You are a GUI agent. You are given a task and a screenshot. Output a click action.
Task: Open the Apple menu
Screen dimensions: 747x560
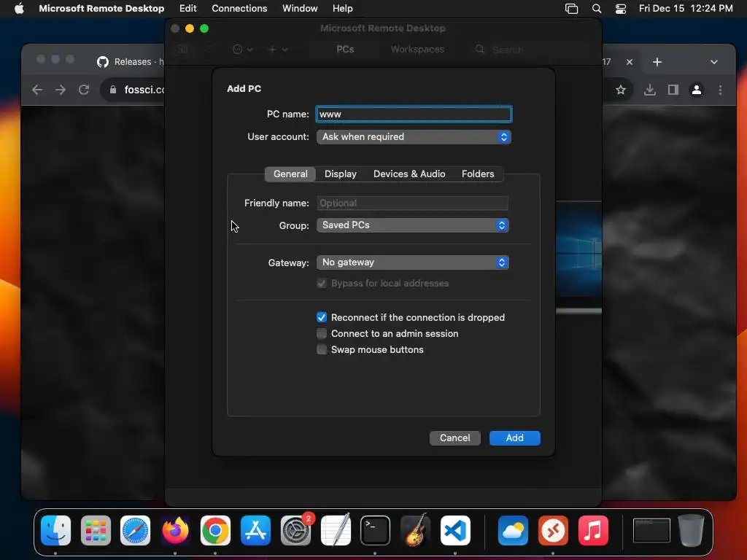click(19, 8)
